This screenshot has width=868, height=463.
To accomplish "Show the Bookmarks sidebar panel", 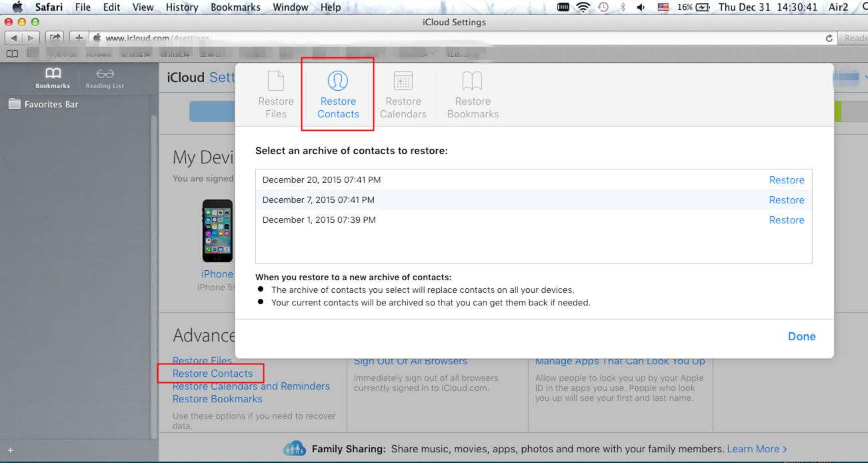I will (x=53, y=78).
